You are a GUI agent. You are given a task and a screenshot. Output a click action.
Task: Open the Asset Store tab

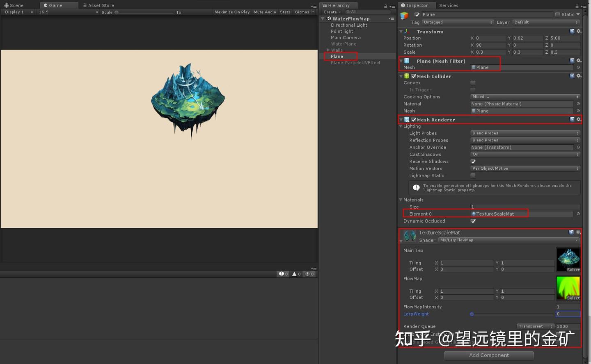pyautogui.click(x=98, y=5)
